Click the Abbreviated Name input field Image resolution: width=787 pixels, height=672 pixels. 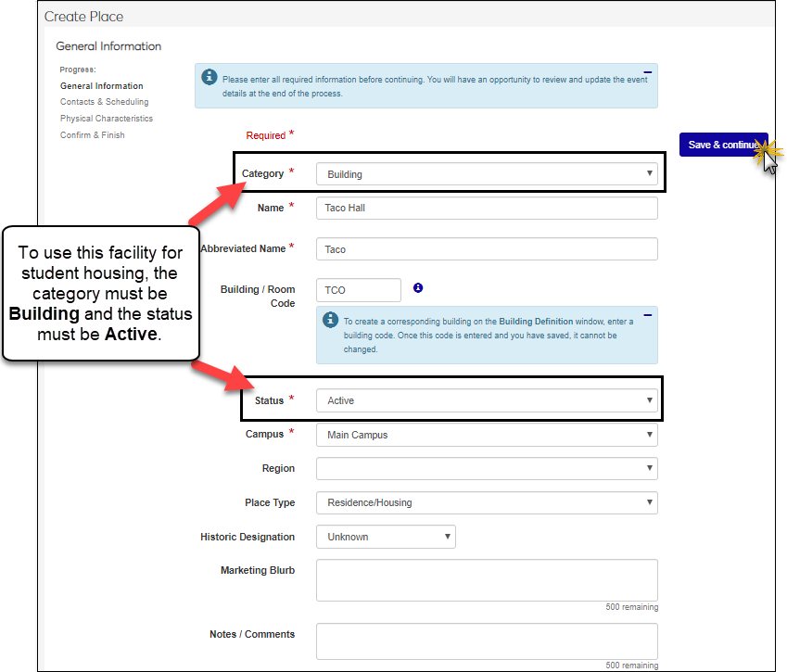pyautogui.click(x=487, y=249)
